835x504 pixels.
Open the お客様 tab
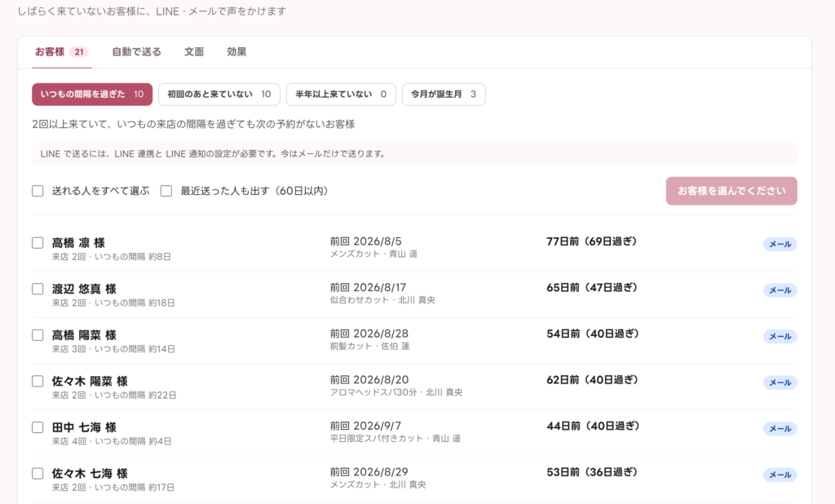coord(61,52)
